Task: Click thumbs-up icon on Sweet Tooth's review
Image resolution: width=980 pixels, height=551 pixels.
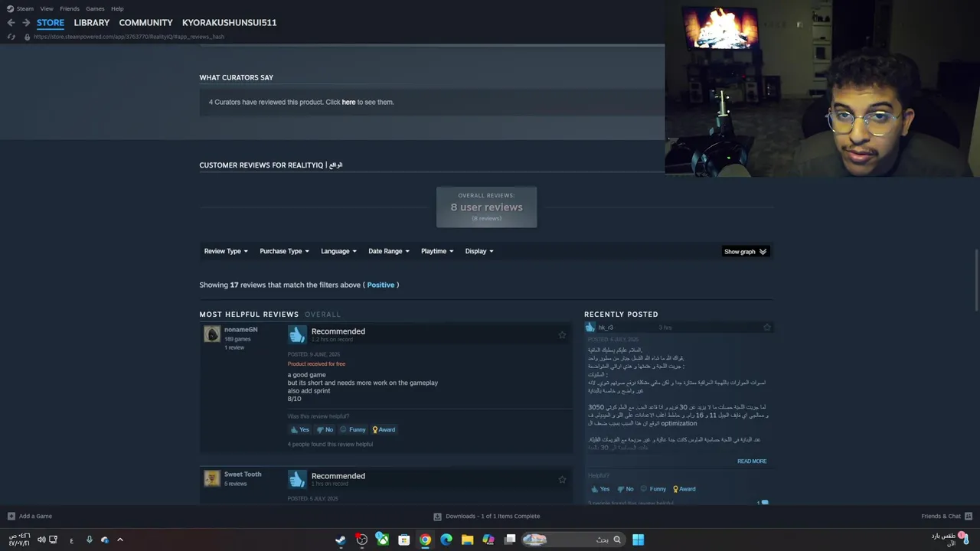Action: [x=297, y=479]
